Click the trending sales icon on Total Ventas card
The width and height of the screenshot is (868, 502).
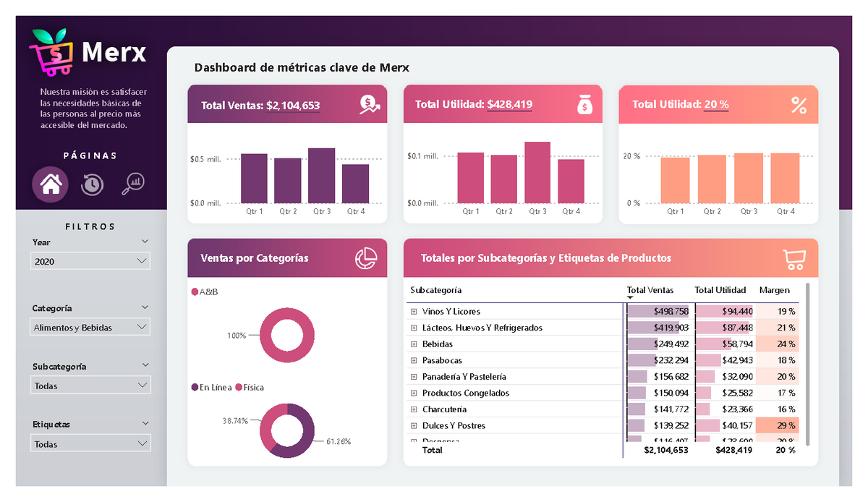(x=370, y=103)
